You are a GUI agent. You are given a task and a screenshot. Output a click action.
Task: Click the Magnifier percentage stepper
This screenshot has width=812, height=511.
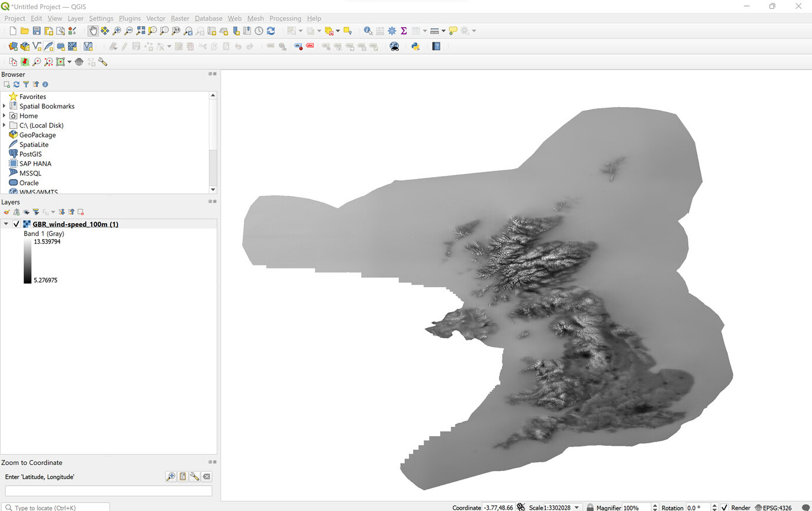654,507
